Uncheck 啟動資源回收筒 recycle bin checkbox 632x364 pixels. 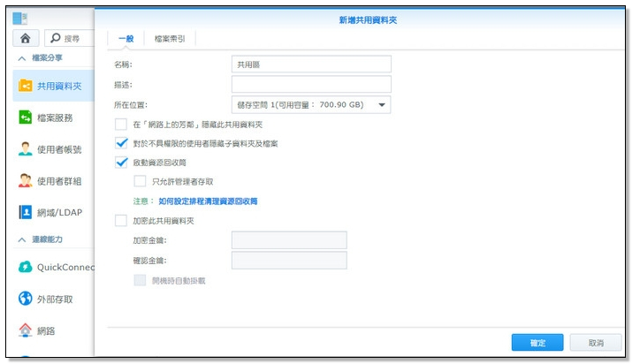pyautogui.click(x=122, y=163)
